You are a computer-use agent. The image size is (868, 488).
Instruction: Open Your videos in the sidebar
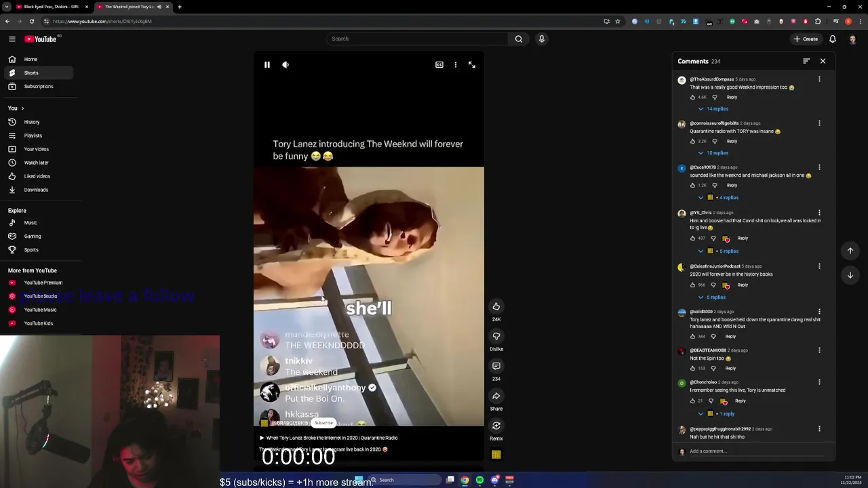click(x=37, y=149)
